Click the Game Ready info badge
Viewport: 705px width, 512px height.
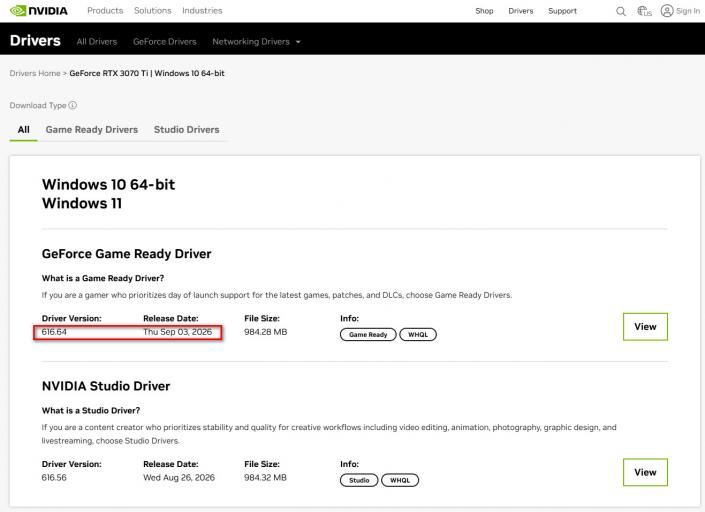pyautogui.click(x=368, y=334)
